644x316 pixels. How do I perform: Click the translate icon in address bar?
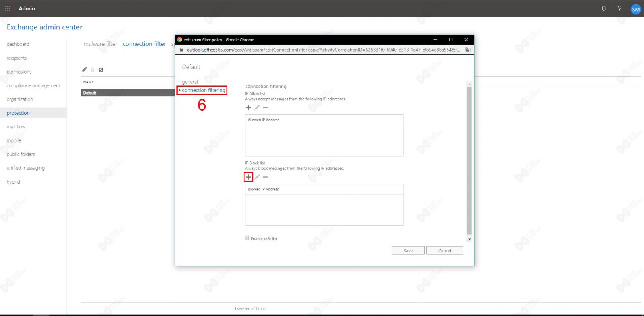click(468, 50)
